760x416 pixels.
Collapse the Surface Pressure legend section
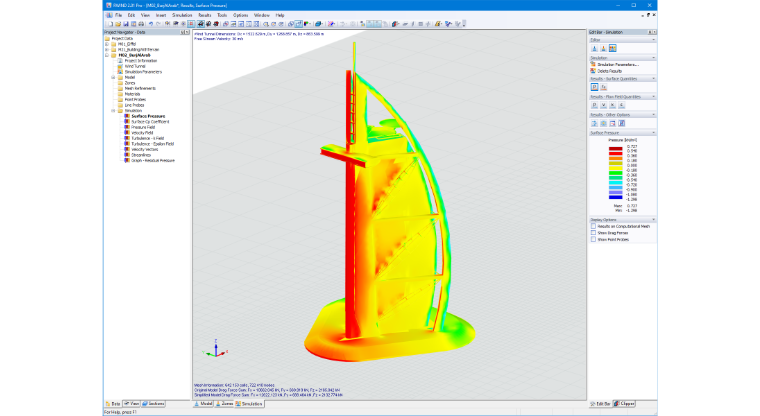(653, 132)
